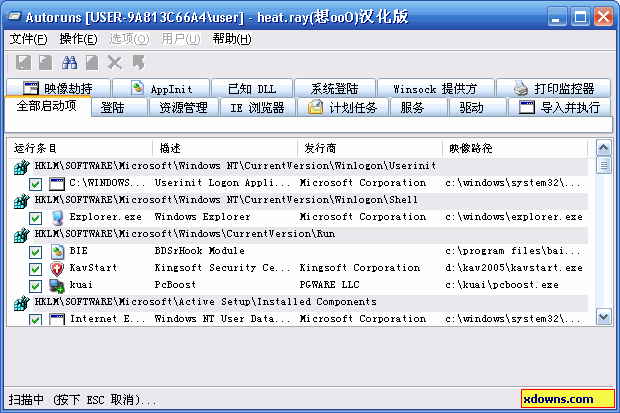Switch to the 打印监控器 tab

coord(554,88)
